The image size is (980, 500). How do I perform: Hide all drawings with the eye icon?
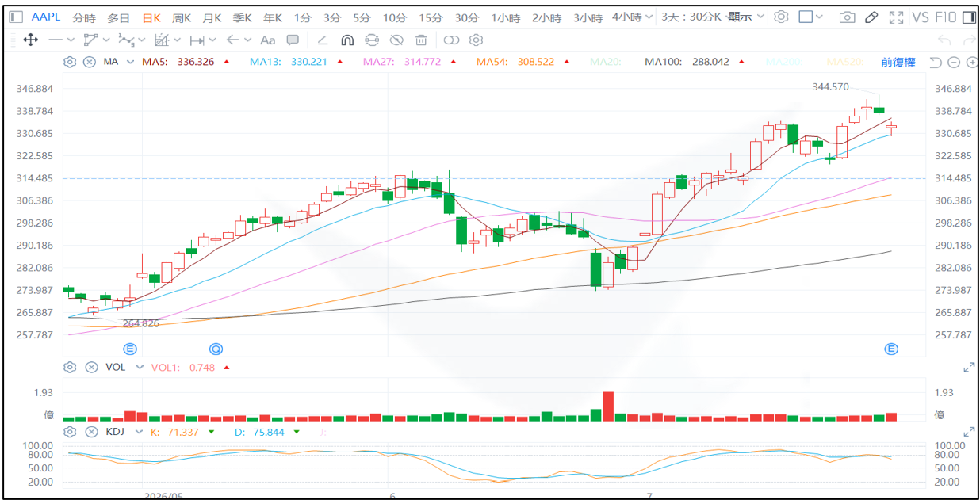pos(397,40)
